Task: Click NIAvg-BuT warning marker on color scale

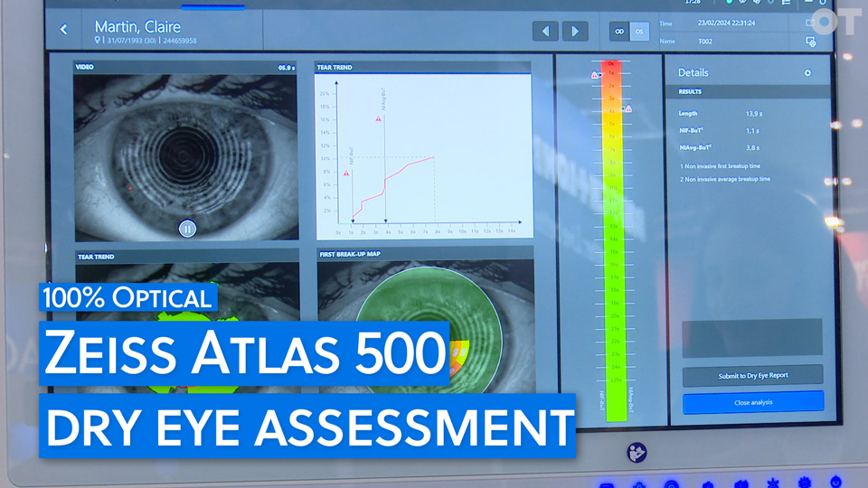Action: (x=628, y=109)
